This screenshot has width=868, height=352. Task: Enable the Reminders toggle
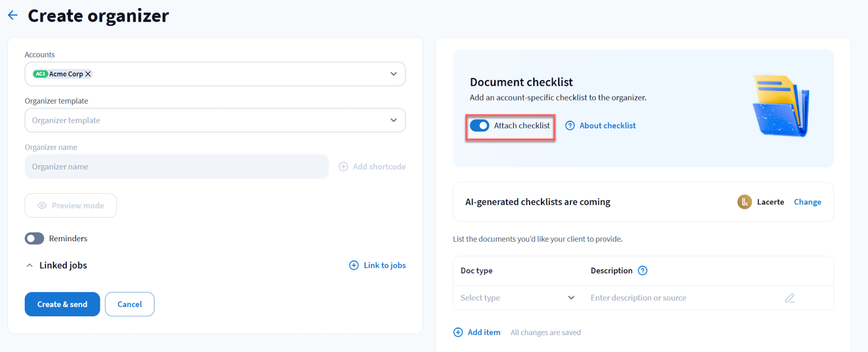[x=34, y=238]
